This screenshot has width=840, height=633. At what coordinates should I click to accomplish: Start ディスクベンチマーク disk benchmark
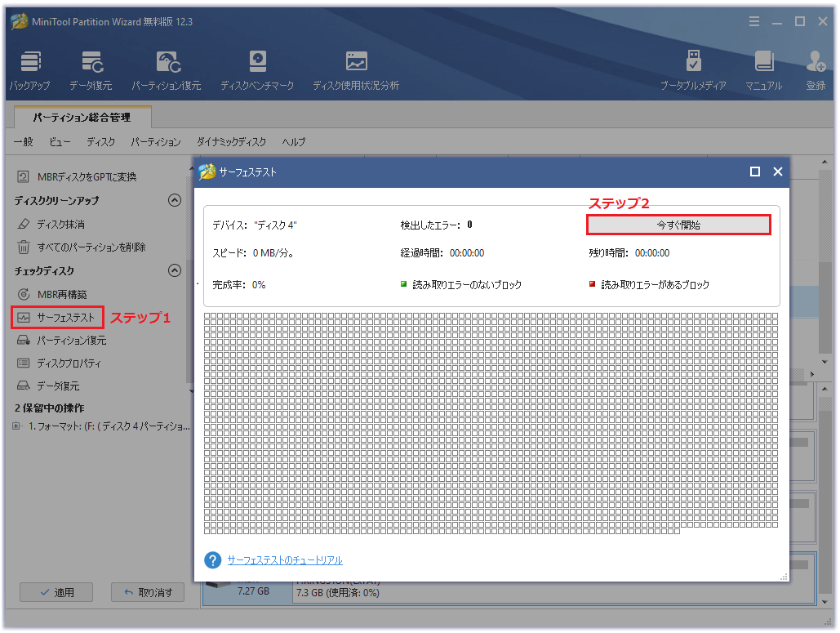257,70
